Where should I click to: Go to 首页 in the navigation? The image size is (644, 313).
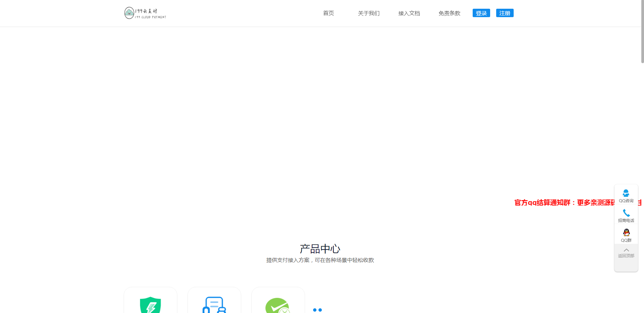pyautogui.click(x=328, y=13)
